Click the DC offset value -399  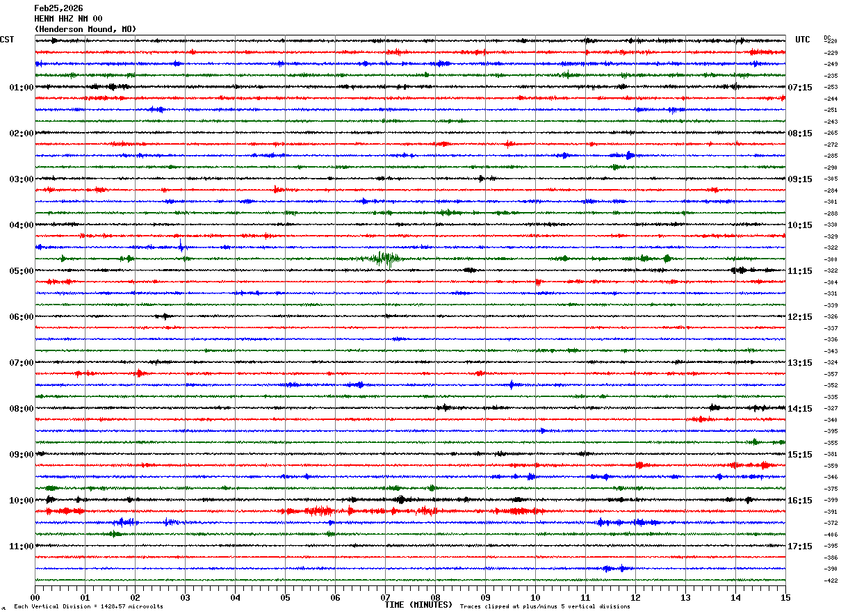[x=831, y=501]
